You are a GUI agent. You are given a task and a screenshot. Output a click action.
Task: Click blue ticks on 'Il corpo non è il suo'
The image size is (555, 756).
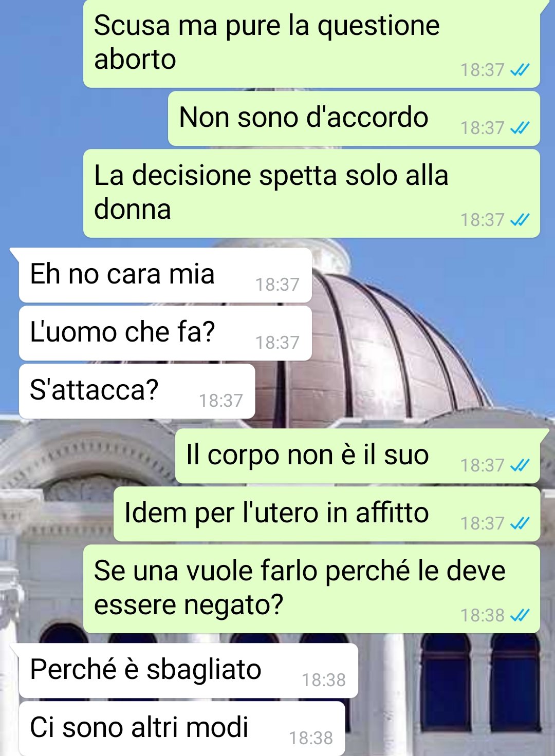[x=520, y=465]
